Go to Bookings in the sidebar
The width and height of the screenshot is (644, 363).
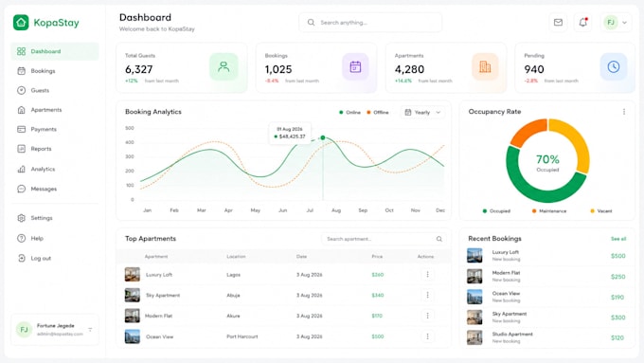click(55, 71)
